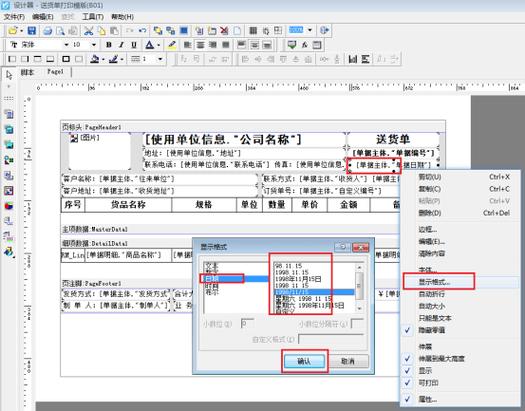Click the fill color bucket swatch
Screen dimensions: 525x411
click(x=95, y=59)
